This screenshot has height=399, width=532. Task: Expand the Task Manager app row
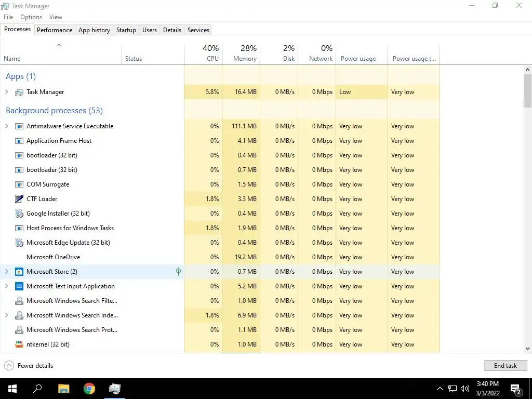point(6,91)
